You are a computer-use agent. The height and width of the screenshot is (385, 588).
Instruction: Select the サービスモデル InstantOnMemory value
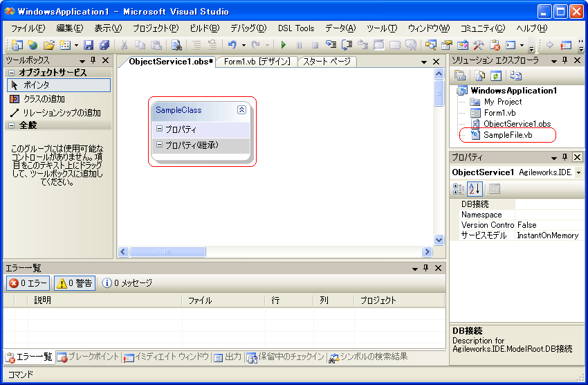coord(550,235)
